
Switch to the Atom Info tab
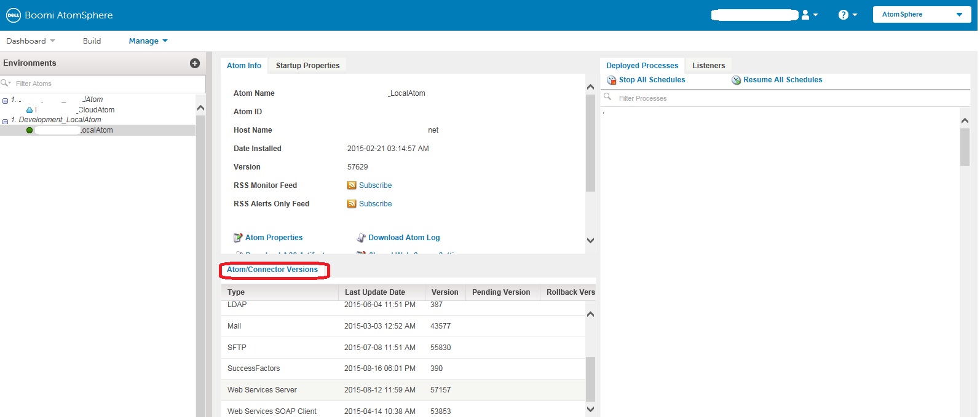point(244,66)
